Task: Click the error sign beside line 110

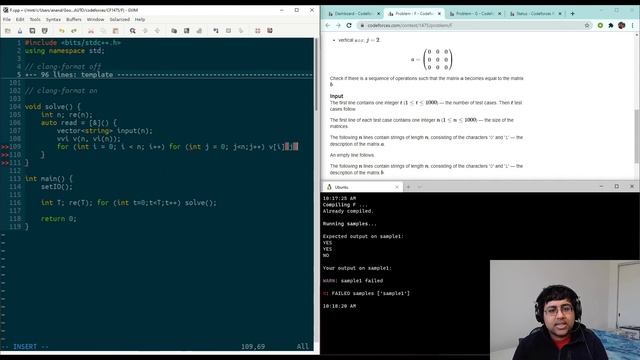Action: (x=4, y=155)
